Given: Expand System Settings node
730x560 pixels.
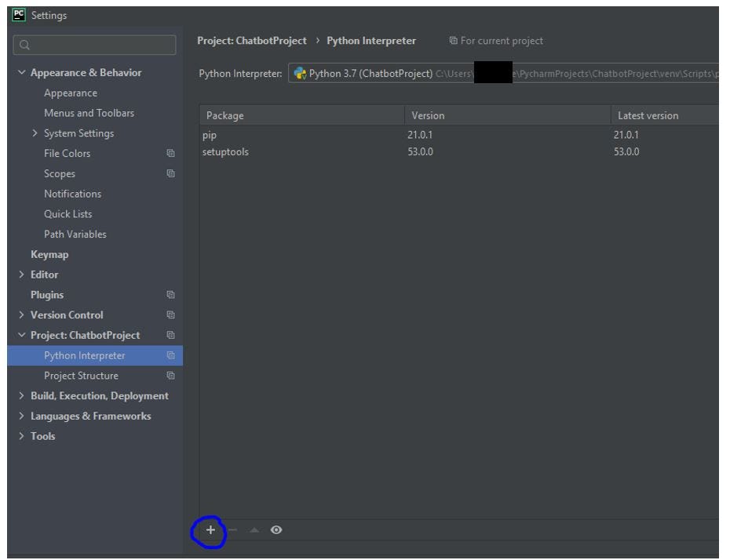Looking at the screenshot, I should pos(35,133).
